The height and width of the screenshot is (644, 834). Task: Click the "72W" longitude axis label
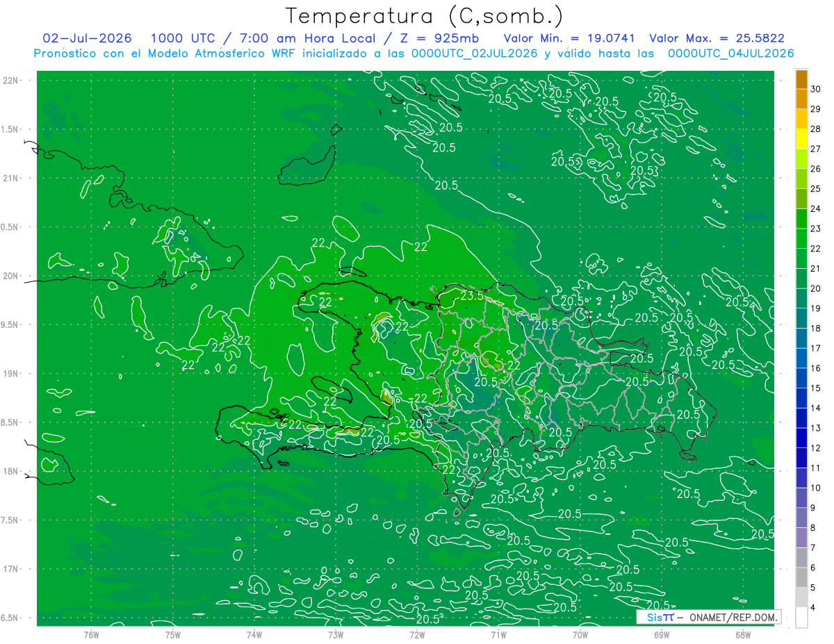[417, 635]
